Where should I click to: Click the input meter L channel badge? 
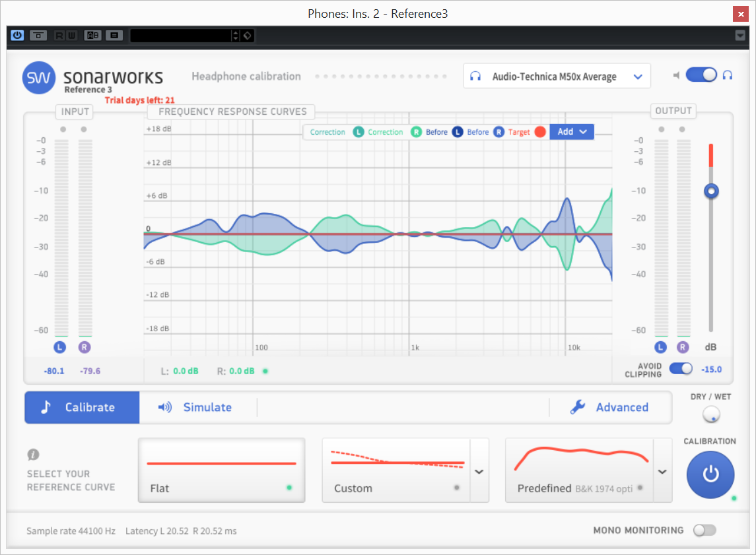click(60, 347)
